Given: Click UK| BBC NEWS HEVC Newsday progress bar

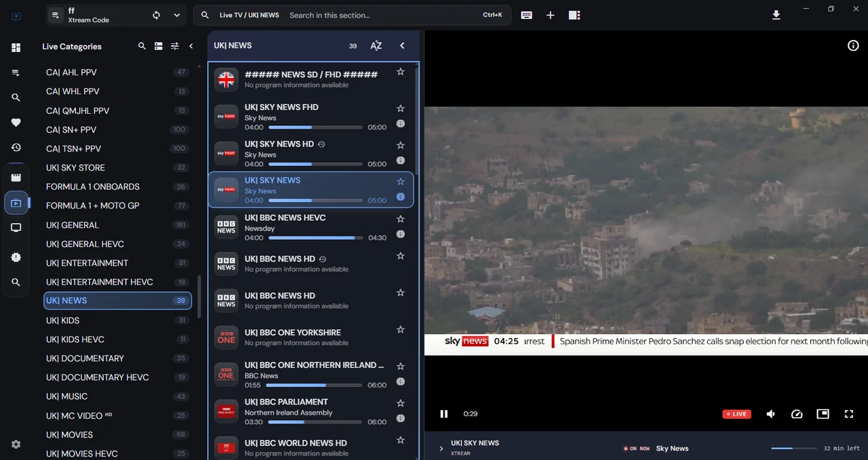Looking at the screenshot, I should pos(315,238).
